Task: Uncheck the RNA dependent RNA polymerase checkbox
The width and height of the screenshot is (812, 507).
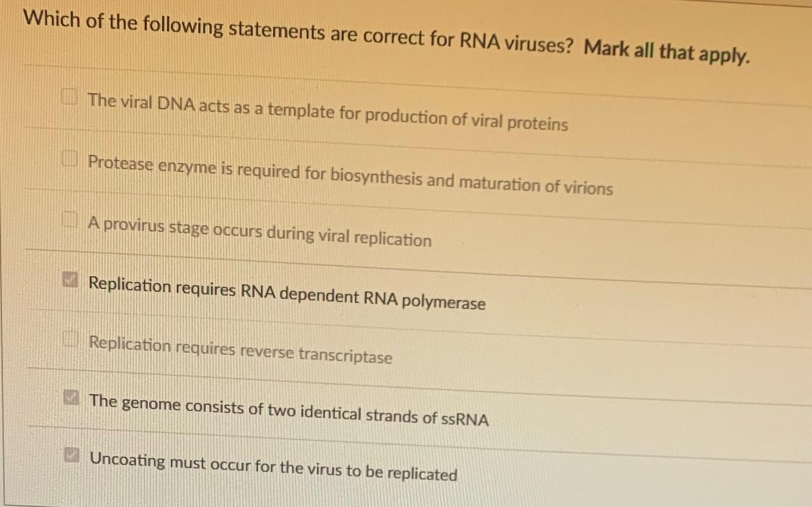Action: [x=70, y=280]
